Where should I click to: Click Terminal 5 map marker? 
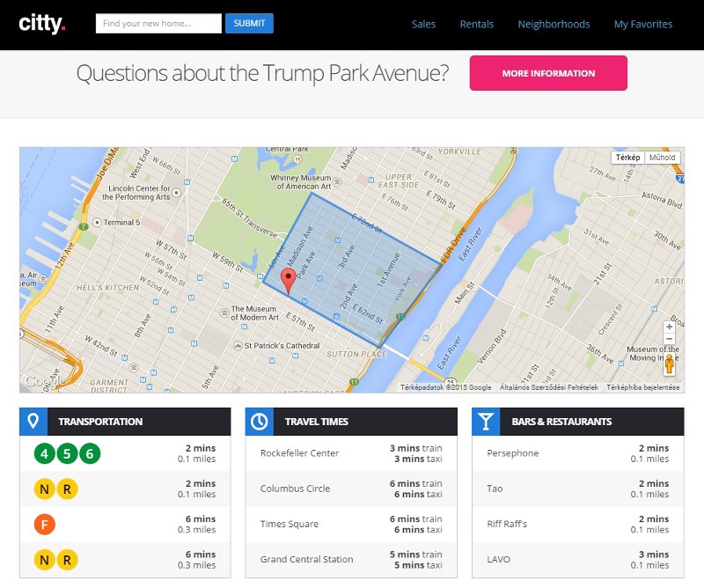pyautogui.click(x=97, y=223)
